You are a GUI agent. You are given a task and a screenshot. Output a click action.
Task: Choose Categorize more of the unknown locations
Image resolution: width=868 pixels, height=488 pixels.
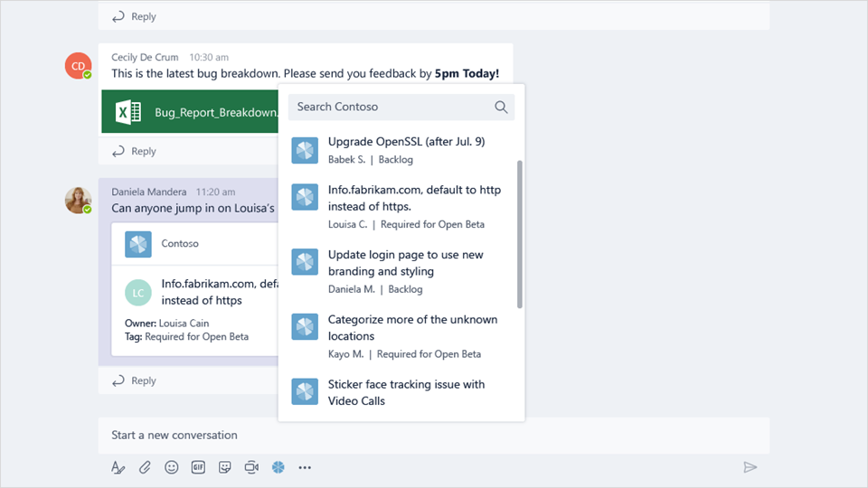click(401, 336)
